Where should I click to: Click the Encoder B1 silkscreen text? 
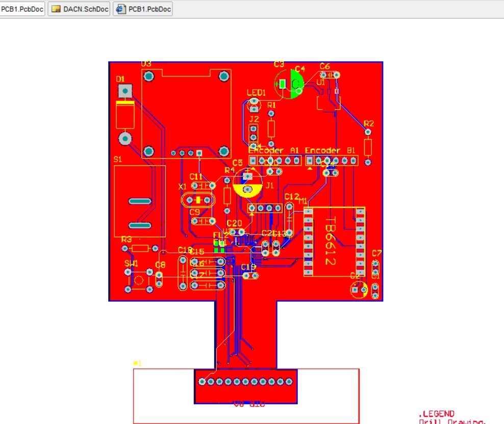point(330,150)
